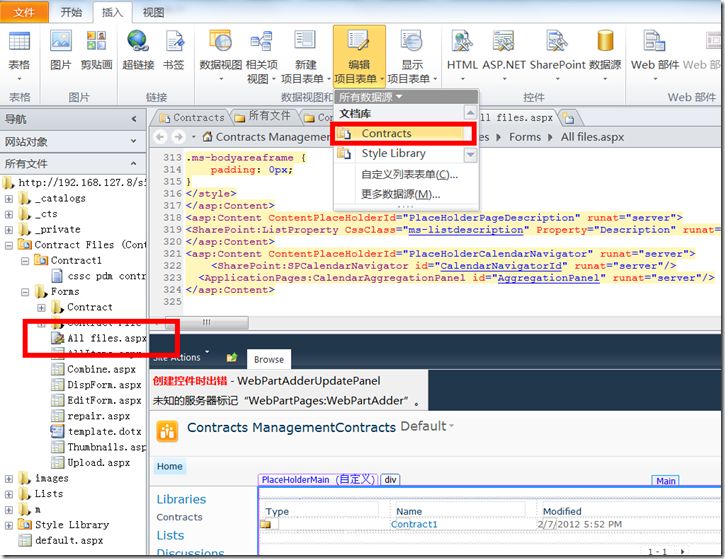Expand the Lists folder in tree

coord(9,494)
